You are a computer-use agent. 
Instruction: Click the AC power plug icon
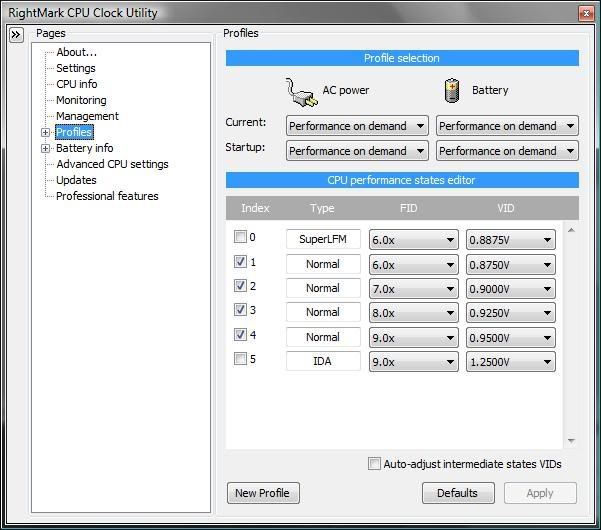pos(302,92)
